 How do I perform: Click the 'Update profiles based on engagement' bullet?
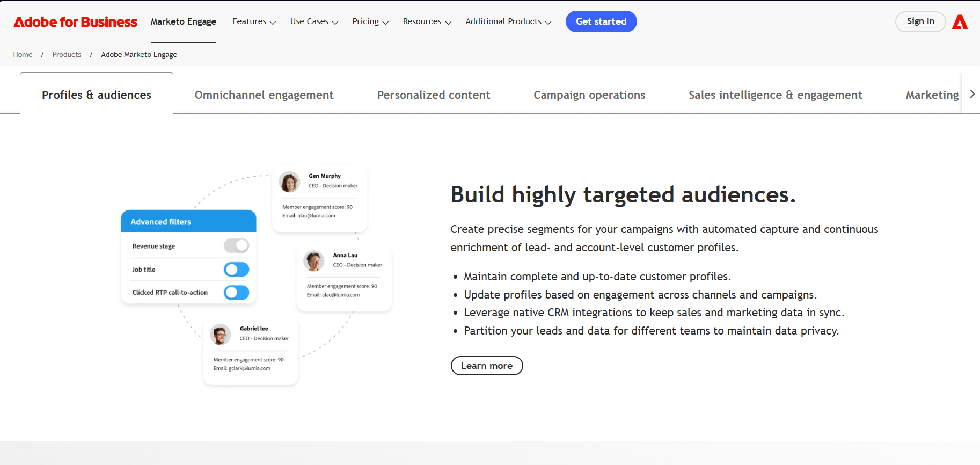pos(640,295)
